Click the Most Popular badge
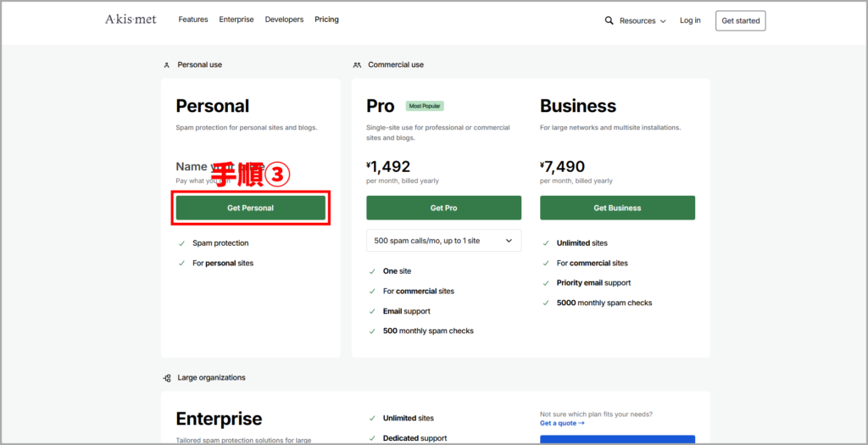The image size is (868, 445). tap(425, 106)
